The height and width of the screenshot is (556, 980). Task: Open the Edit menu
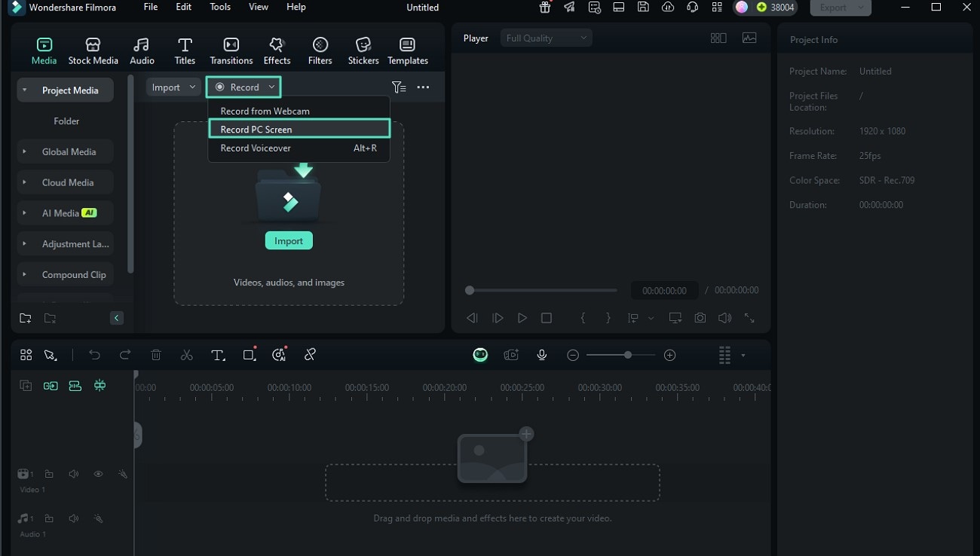183,7
